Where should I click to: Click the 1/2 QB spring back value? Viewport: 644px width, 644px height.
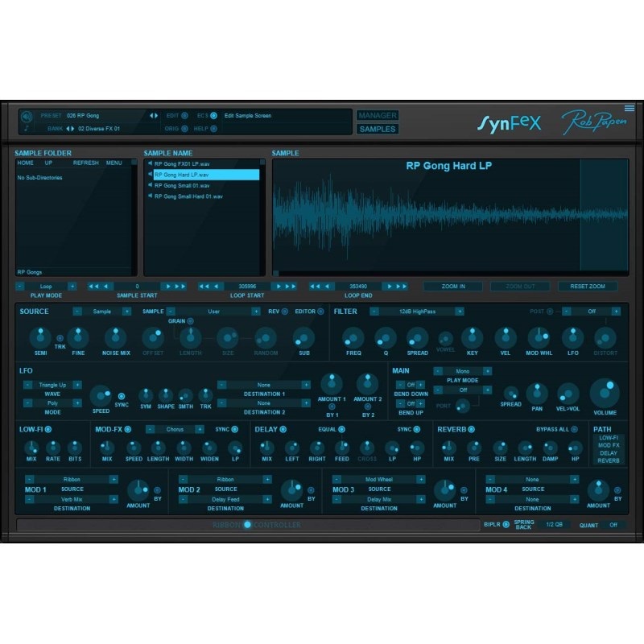point(554,525)
